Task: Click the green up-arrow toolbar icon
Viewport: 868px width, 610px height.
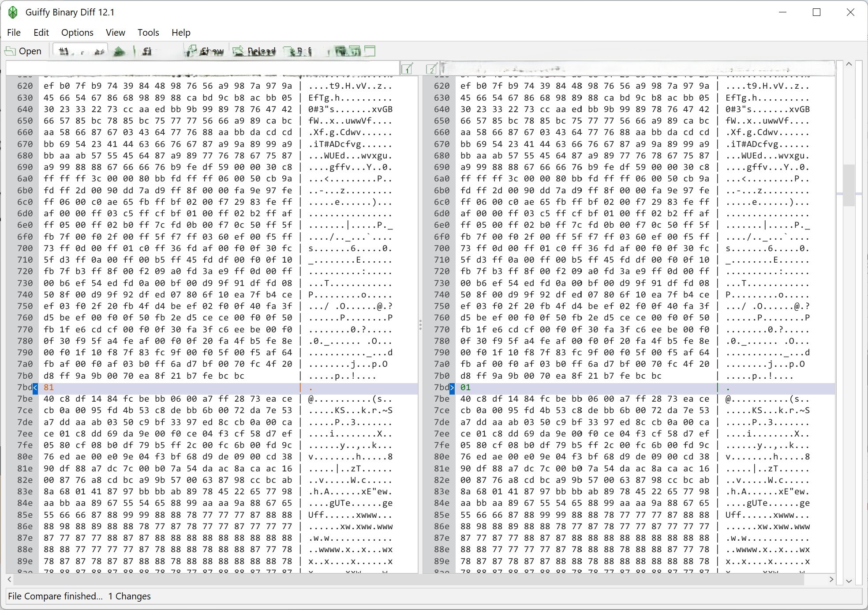Action: (119, 51)
